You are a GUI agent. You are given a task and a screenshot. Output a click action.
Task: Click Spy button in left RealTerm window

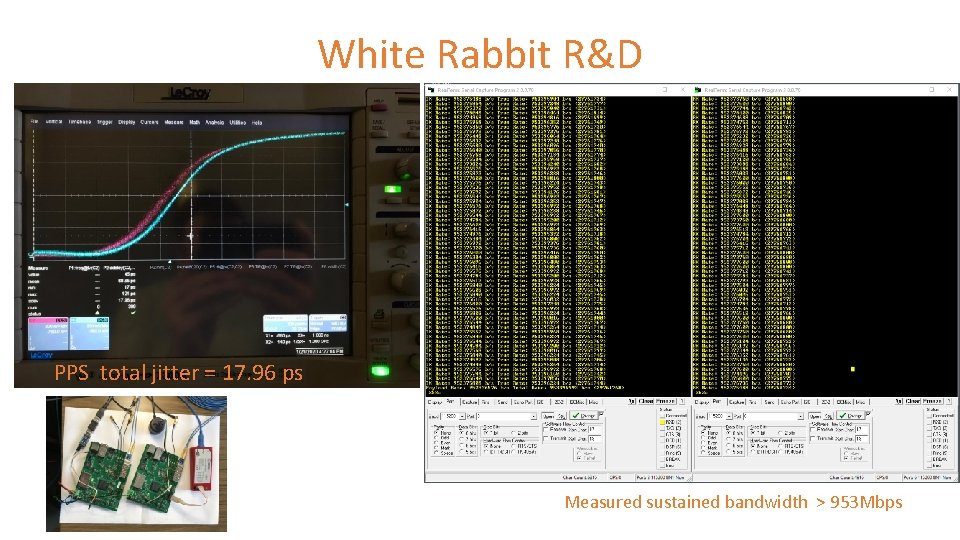pyautogui.click(x=561, y=416)
